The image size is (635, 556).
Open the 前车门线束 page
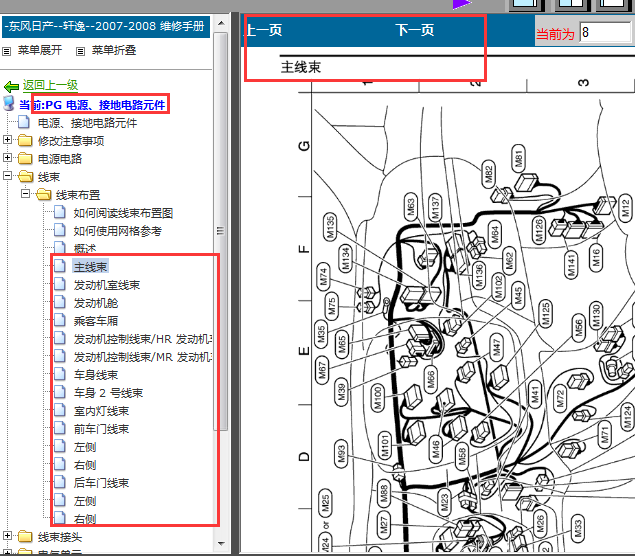(x=101, y=429)
